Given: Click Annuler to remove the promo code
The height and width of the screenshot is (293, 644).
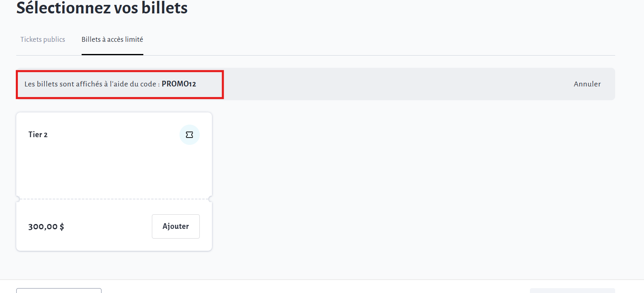Looking at the screenshot, I should [x=587, y=84].
